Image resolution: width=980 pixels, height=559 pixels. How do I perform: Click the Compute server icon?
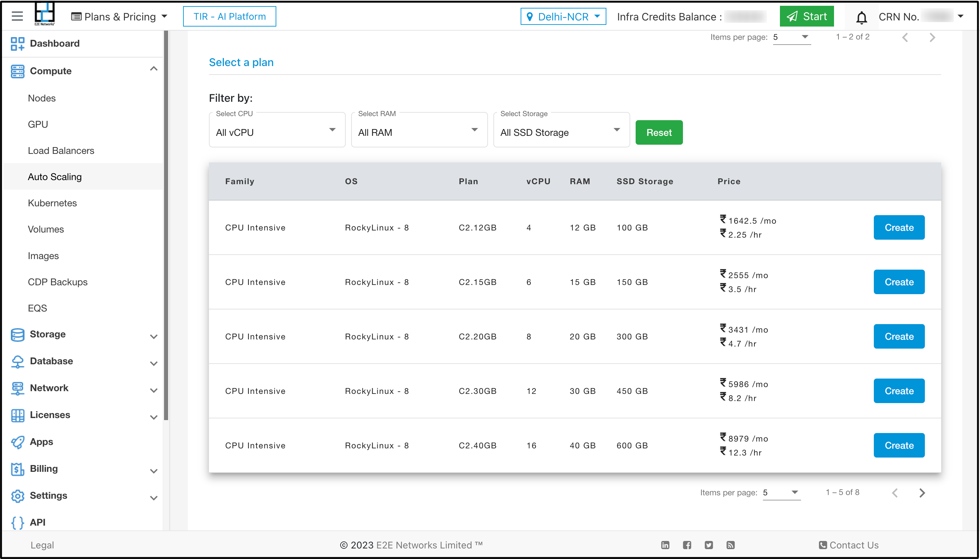(x=18, y=71)
